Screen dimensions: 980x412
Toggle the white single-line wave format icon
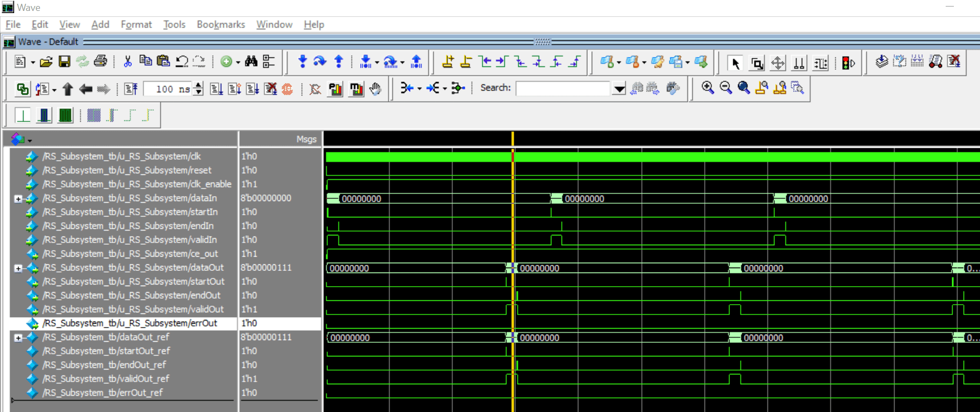(x=23, y=115)
